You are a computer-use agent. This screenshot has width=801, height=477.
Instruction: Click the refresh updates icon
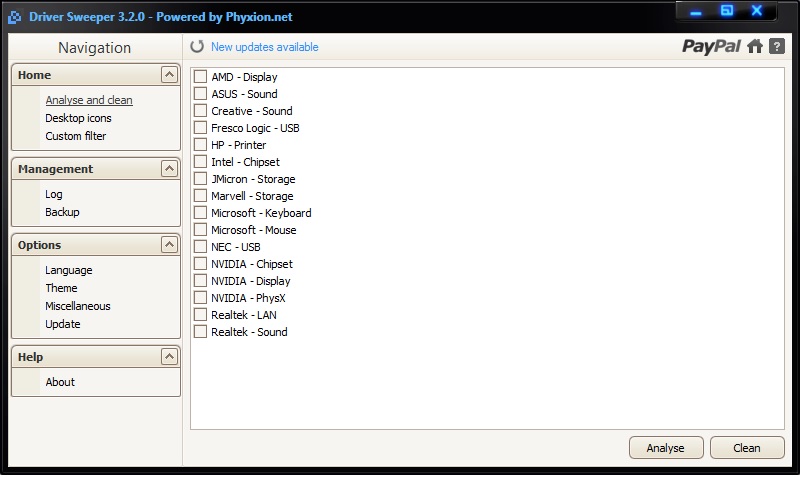tap(197, 46)
